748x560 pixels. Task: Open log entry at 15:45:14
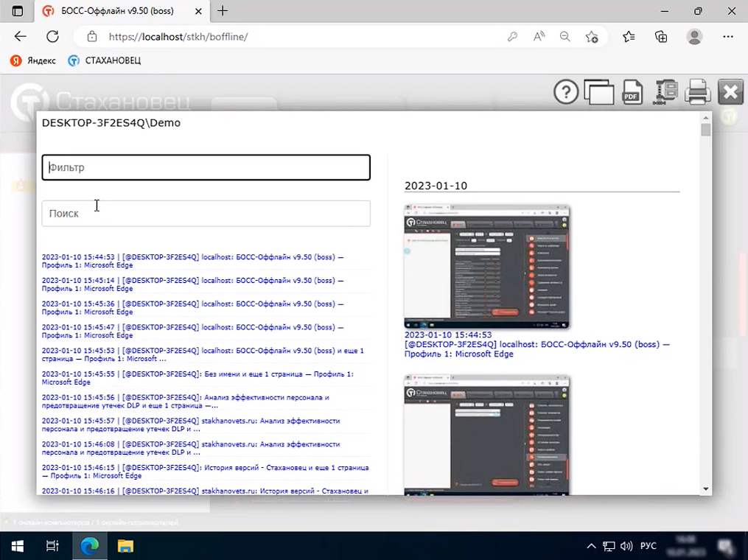tap(193, 284)
